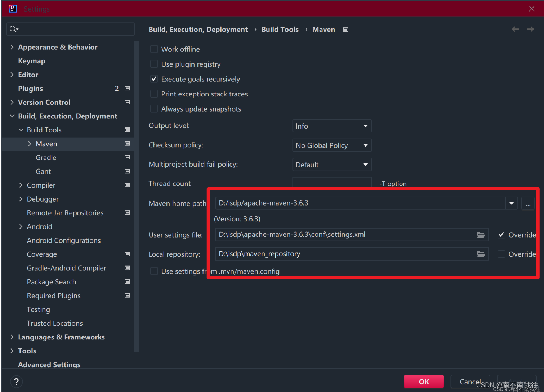
Task: Expand Languages & Frameworks section
Action: (12, 337)
